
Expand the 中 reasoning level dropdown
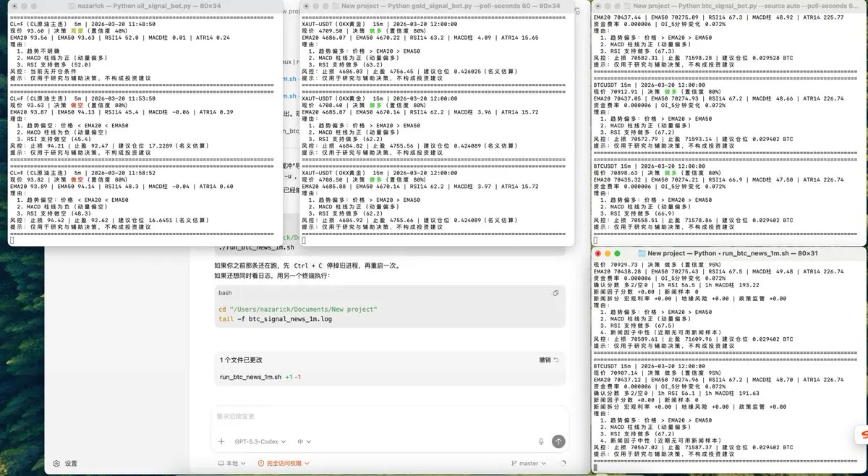pos(305,441)
